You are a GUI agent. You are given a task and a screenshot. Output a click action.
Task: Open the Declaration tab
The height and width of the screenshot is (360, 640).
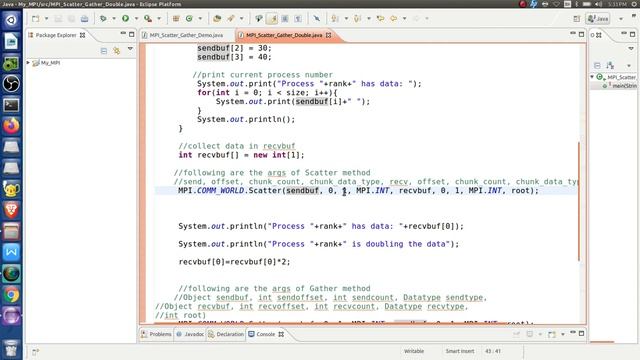pyautogui.click(x=226, y=334)
